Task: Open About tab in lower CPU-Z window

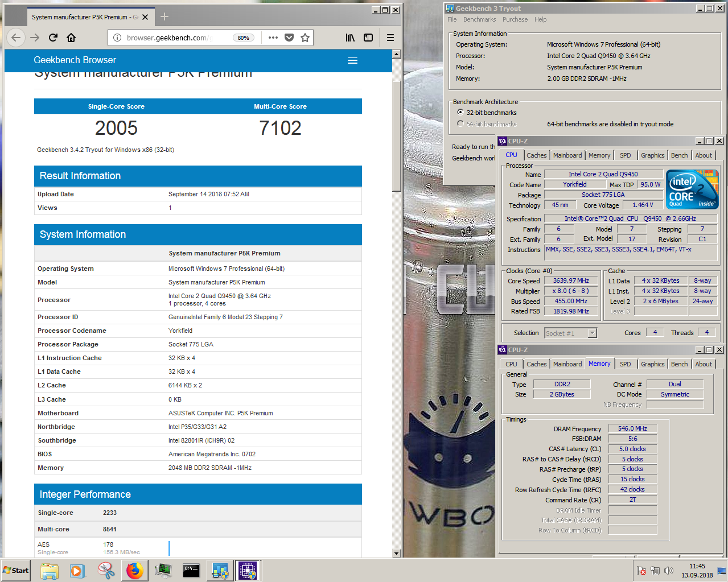Action: point(704,364)
